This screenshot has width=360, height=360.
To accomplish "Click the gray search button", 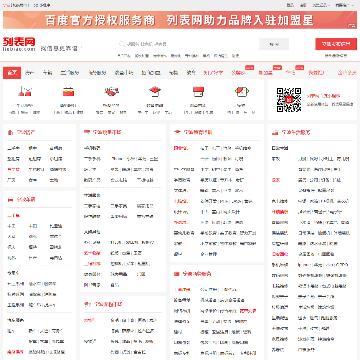I will coord(274,44).
